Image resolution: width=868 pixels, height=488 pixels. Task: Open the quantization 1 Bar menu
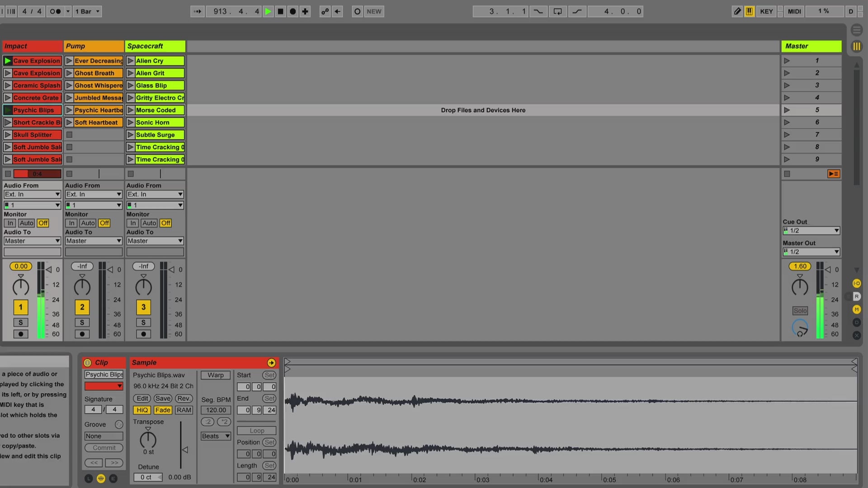(x=88, y=11)
